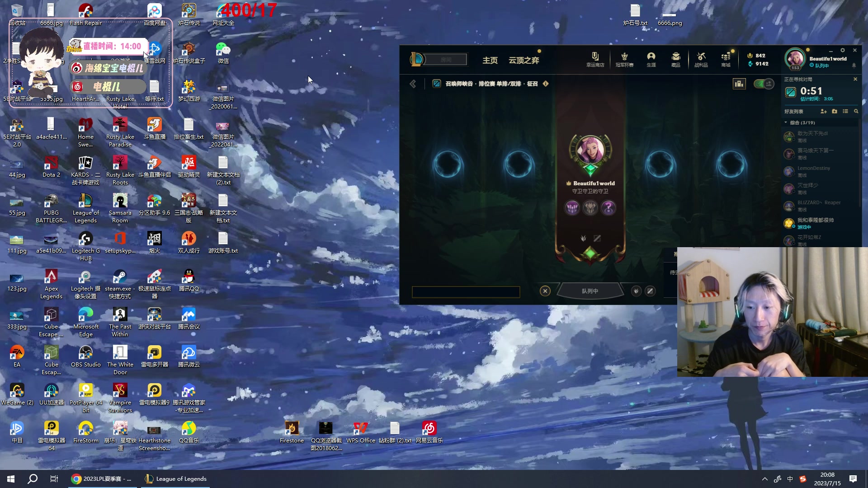Open the 商城 store icon
The image size is (868, 488).
pyautogui.click(x=726, y=59)
